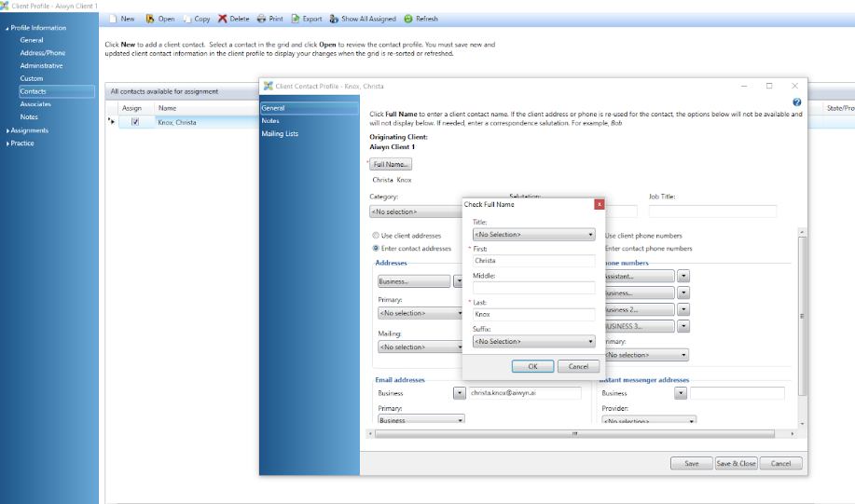Open the selected contact via Open toolbar icon

point(150,19)
